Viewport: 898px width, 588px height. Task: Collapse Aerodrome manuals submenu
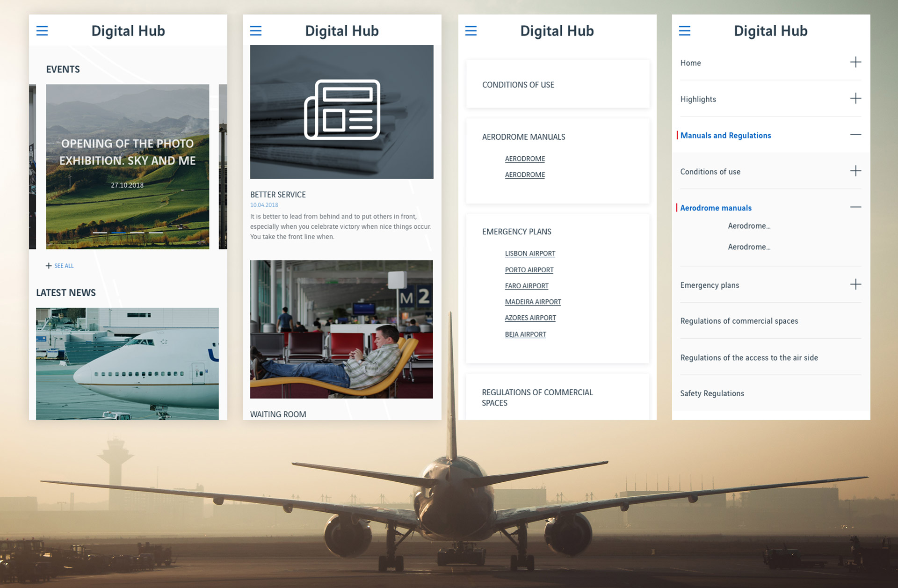pos(855,207)
